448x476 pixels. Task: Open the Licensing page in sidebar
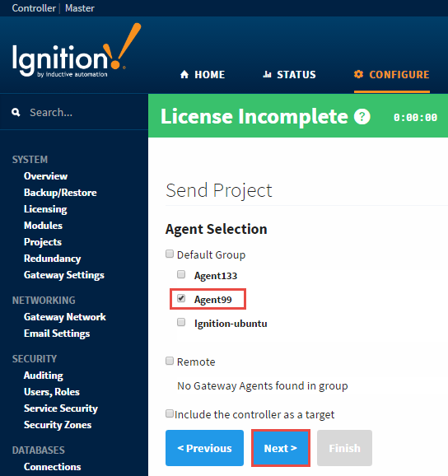[45, 209]
